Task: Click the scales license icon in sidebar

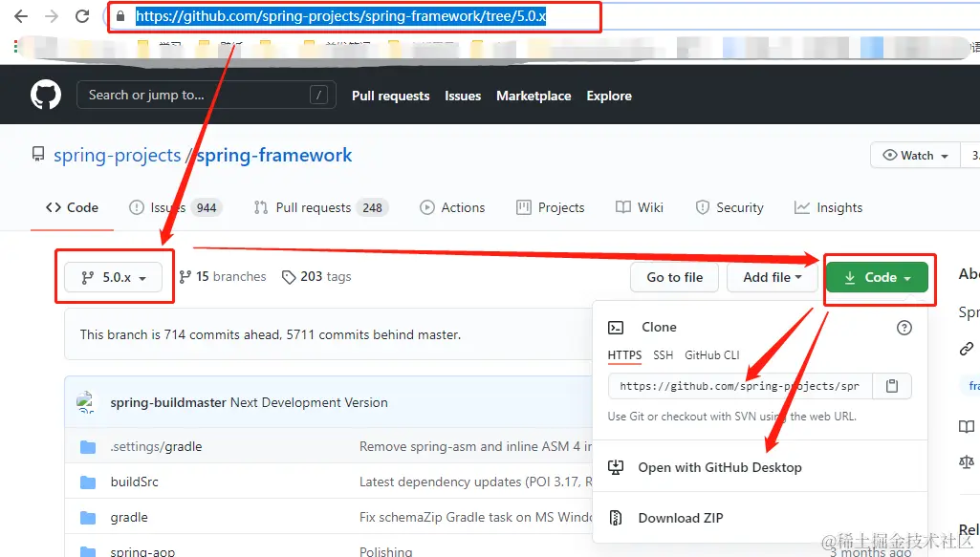Action: point(967,462)
